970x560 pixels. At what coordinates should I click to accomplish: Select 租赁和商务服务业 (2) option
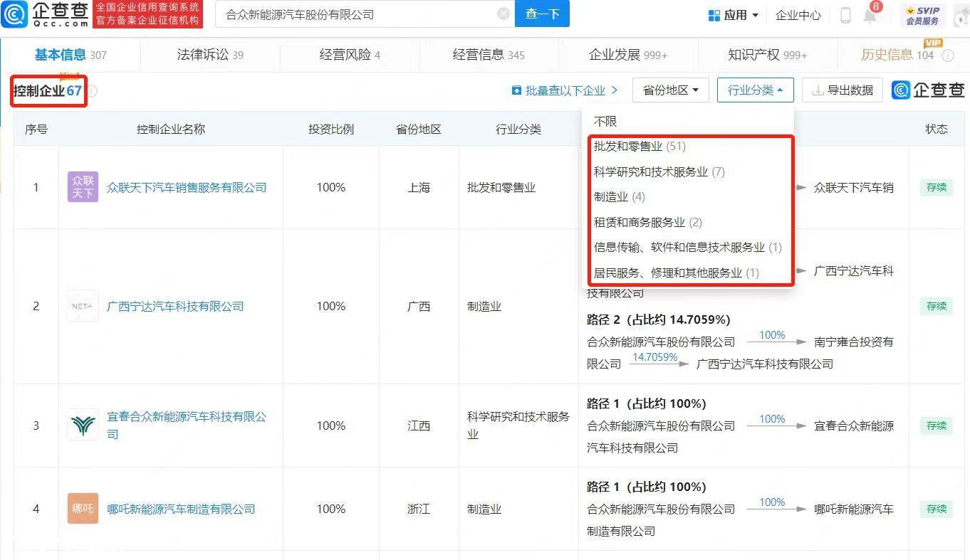click(x=648, y=222)
